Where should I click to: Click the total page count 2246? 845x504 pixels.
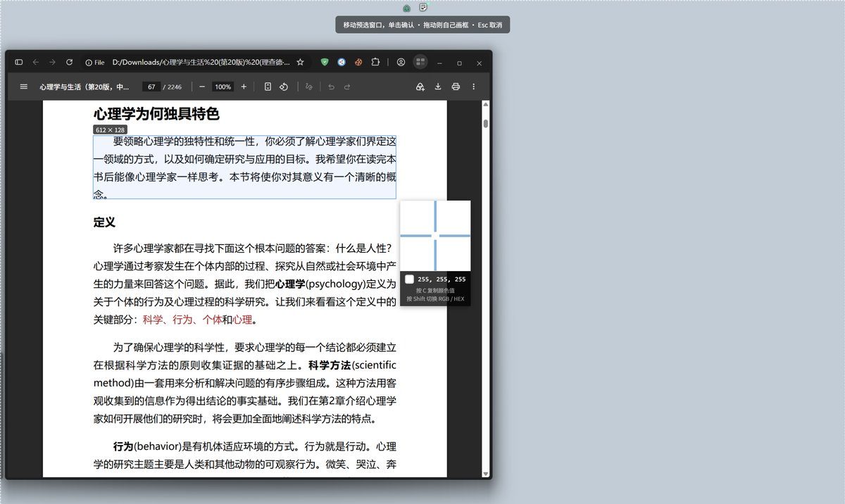175,87
